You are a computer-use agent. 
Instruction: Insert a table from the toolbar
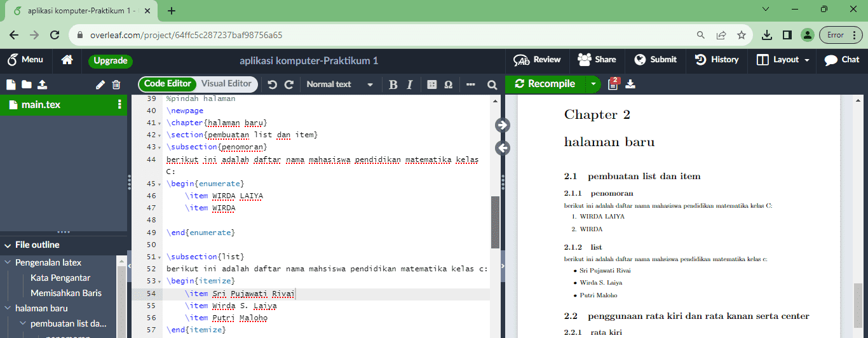pos(432,84)
